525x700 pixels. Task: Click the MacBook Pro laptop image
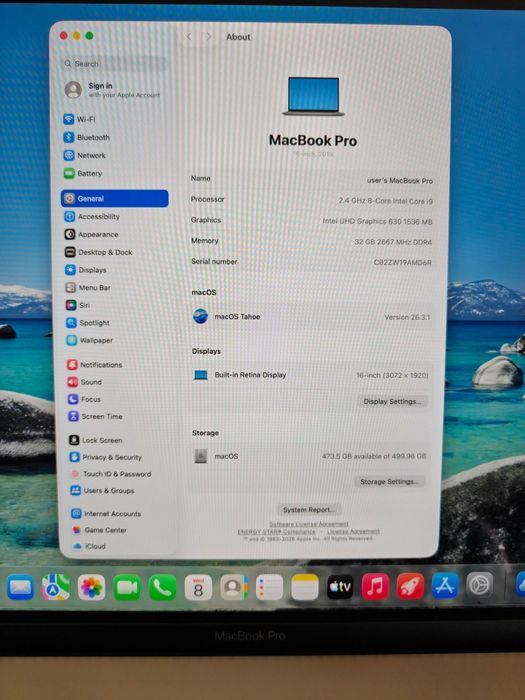313,96
